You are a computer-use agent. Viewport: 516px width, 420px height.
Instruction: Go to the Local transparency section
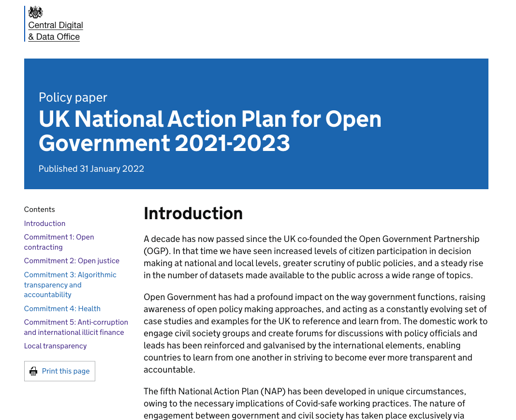pyautogui.click(x=55, y=346)
